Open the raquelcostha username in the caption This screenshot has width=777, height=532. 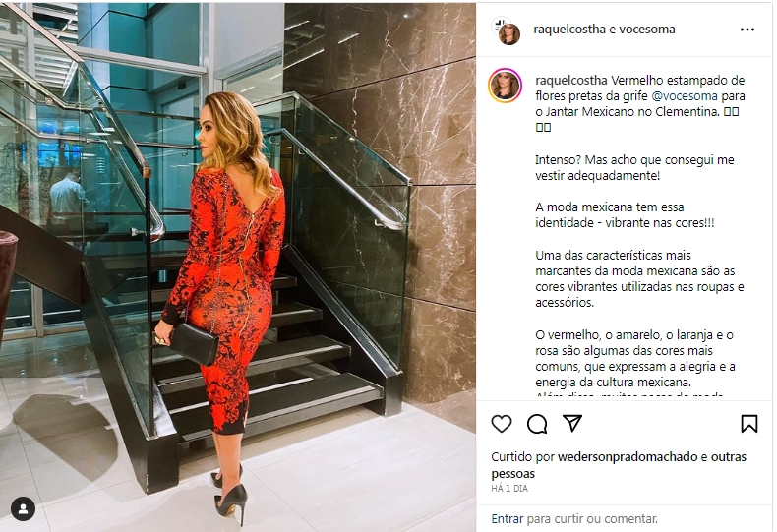click(x=570, y=81)
